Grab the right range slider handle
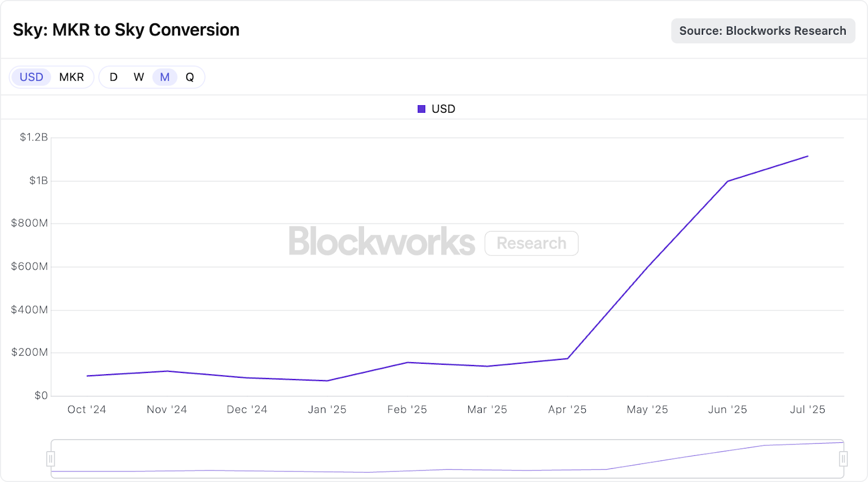The height and width of the screenshot is (482, 868). pyautogui.click(x=843, y=459)
